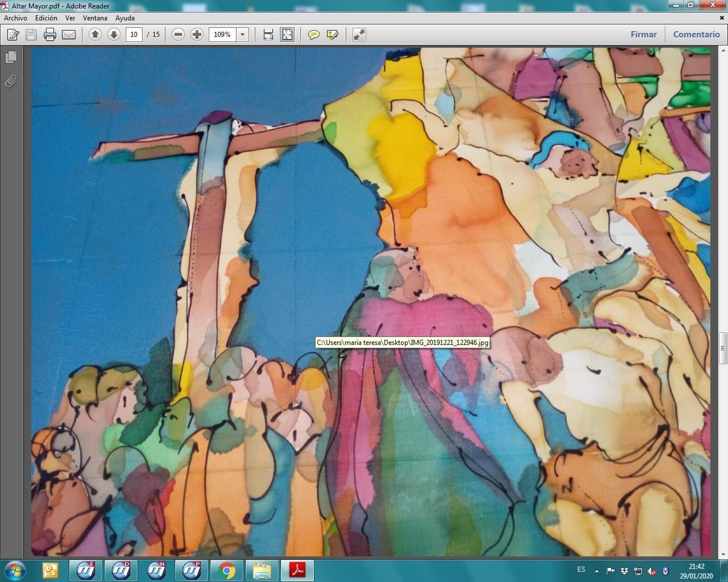
Task: Click the page number input field
Action: 134,35
